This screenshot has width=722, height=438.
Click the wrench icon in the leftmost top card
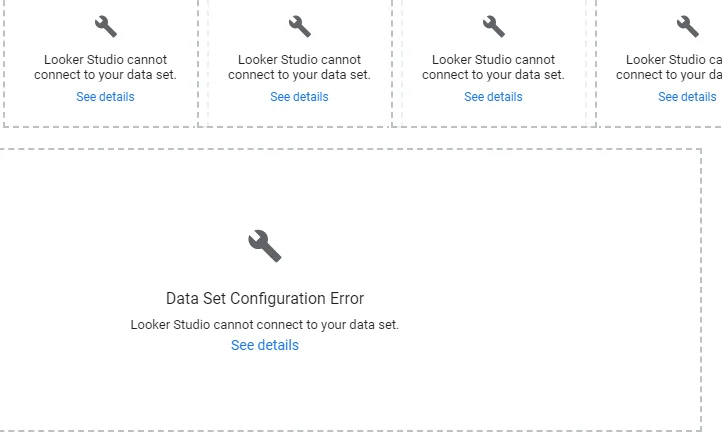[105, 26]
